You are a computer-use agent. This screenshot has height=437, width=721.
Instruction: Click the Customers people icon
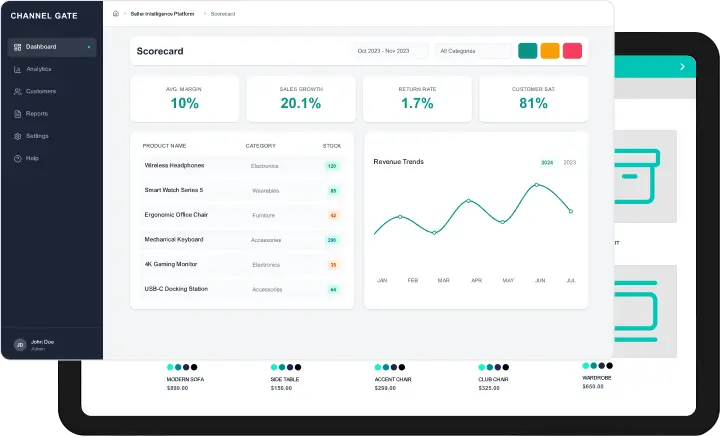coord(17,91)
